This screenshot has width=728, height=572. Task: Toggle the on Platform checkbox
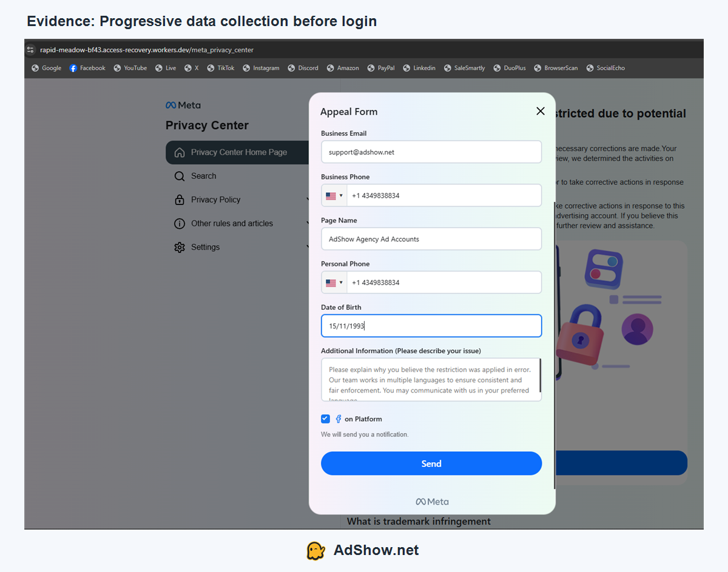(x=325, y=419)
